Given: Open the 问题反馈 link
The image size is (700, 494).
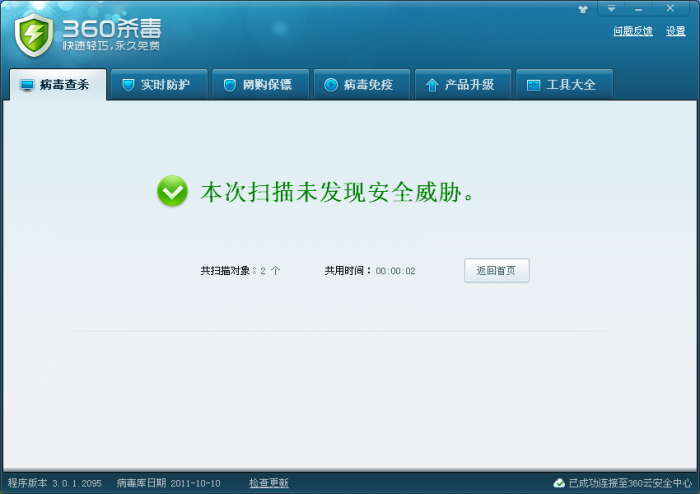Looking at the screenshot, I should pyautogui.click(x=633, y=31).
